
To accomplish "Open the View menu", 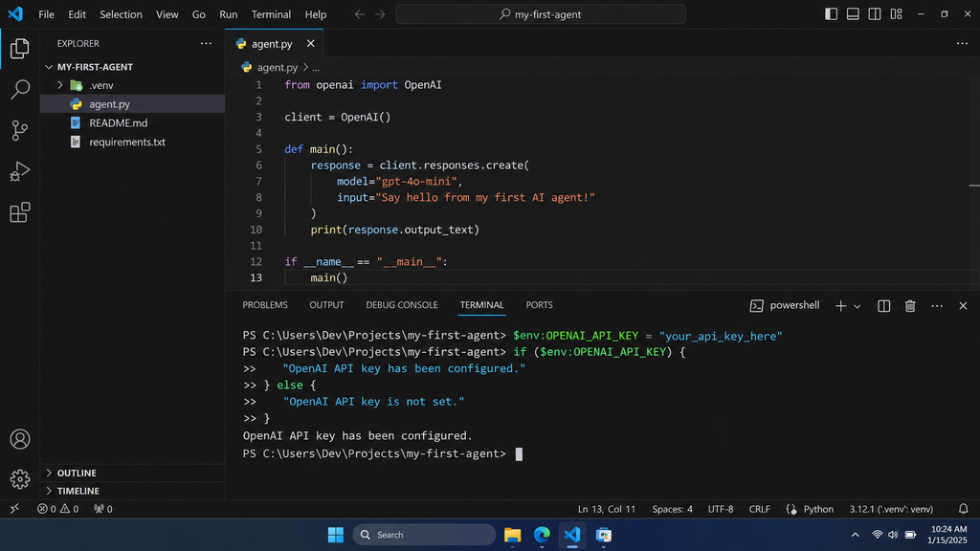I will [167, 14].
